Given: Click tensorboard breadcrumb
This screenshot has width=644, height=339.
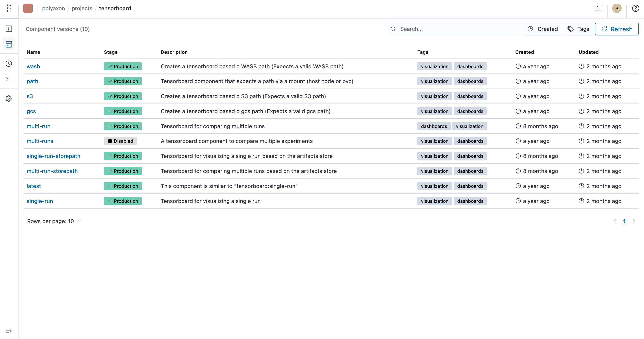Looking at the screenshot, I should [115, 8].
